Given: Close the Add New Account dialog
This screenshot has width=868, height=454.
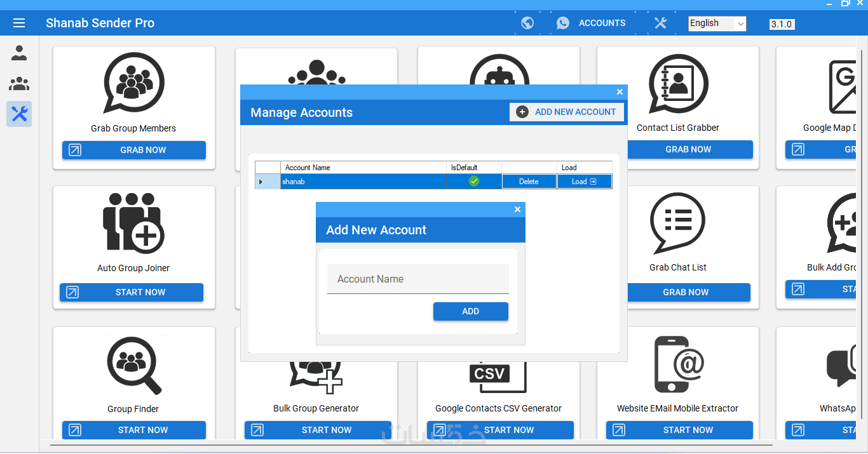Looking at the screenshot, I should 517,210.
